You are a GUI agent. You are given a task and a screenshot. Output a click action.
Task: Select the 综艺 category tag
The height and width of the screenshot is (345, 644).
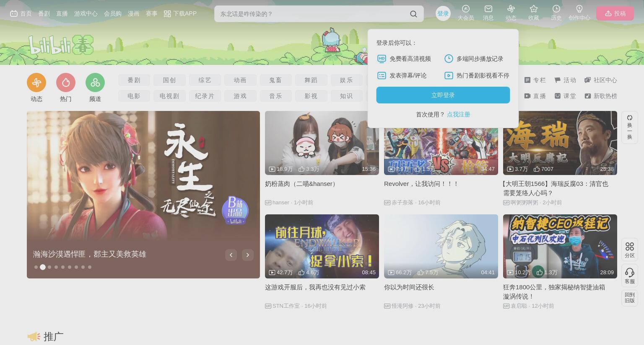click(x=205, y=80)
